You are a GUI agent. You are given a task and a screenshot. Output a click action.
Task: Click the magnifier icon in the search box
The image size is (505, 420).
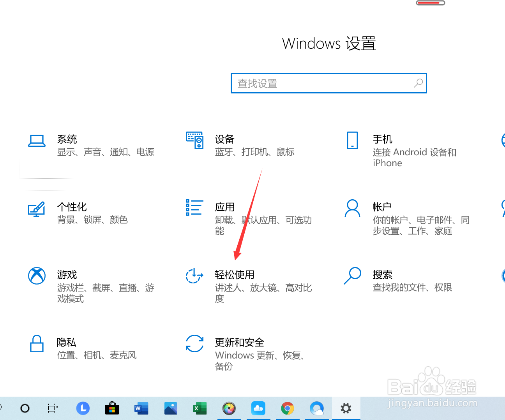pos(418,83)
